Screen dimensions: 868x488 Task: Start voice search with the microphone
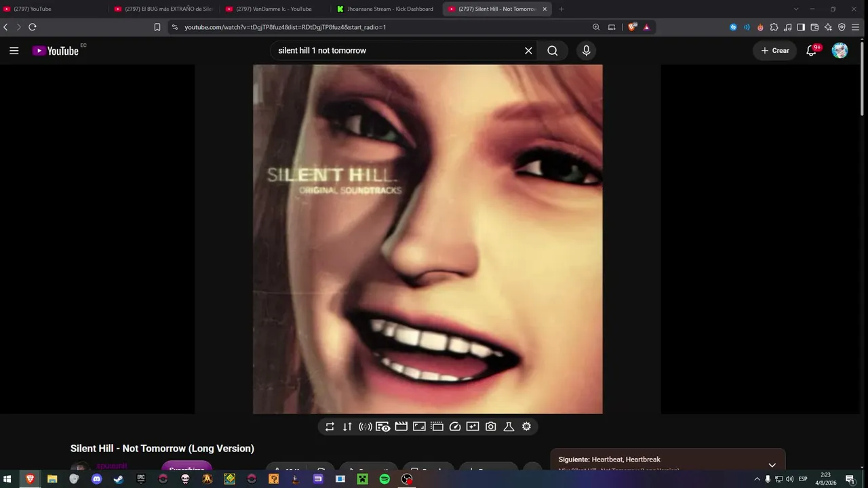coord(587,51)
